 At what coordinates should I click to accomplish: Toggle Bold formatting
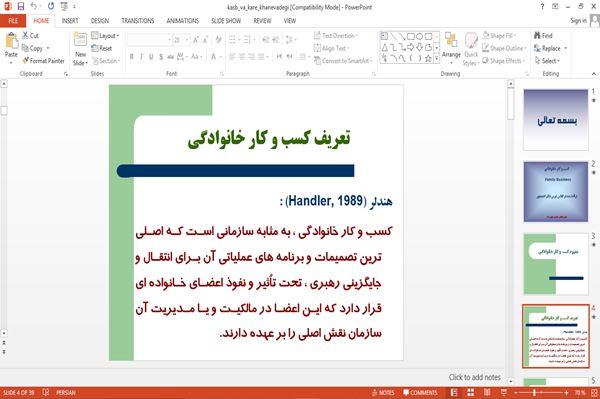pyautogui.click(x=132, y=57)
